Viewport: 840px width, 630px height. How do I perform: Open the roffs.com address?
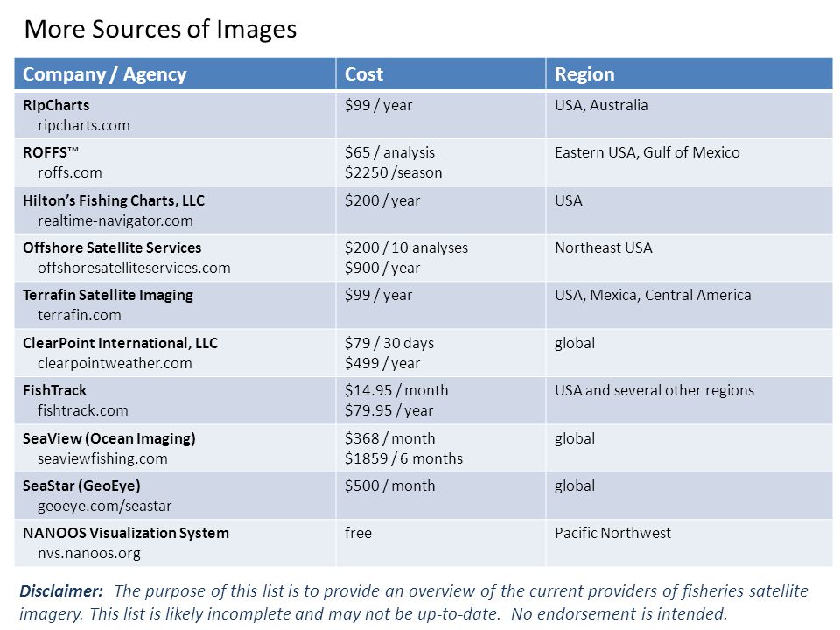(70, 172)
